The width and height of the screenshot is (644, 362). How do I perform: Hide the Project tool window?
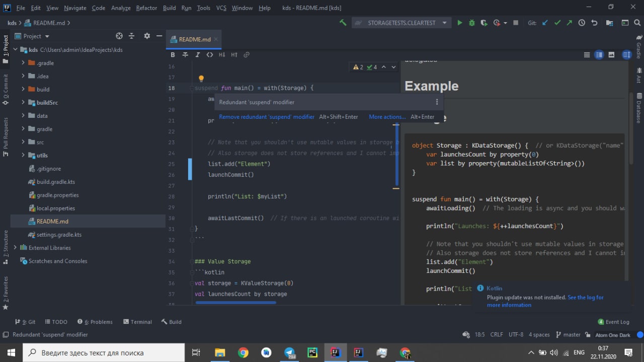click(x=159, y=36)
